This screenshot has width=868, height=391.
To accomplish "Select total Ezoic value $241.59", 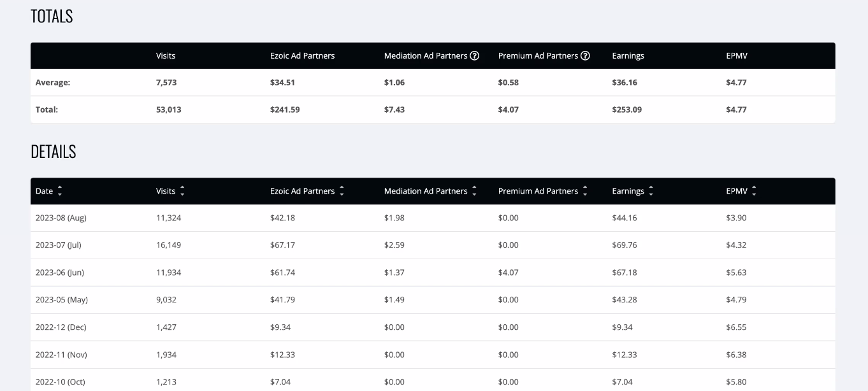I will 285,110.
